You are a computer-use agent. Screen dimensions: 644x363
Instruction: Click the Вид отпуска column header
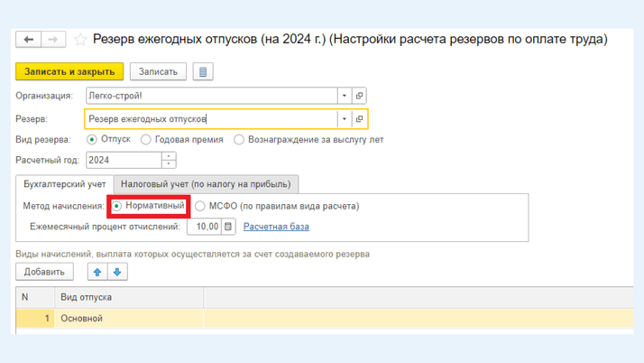point(129,297)
